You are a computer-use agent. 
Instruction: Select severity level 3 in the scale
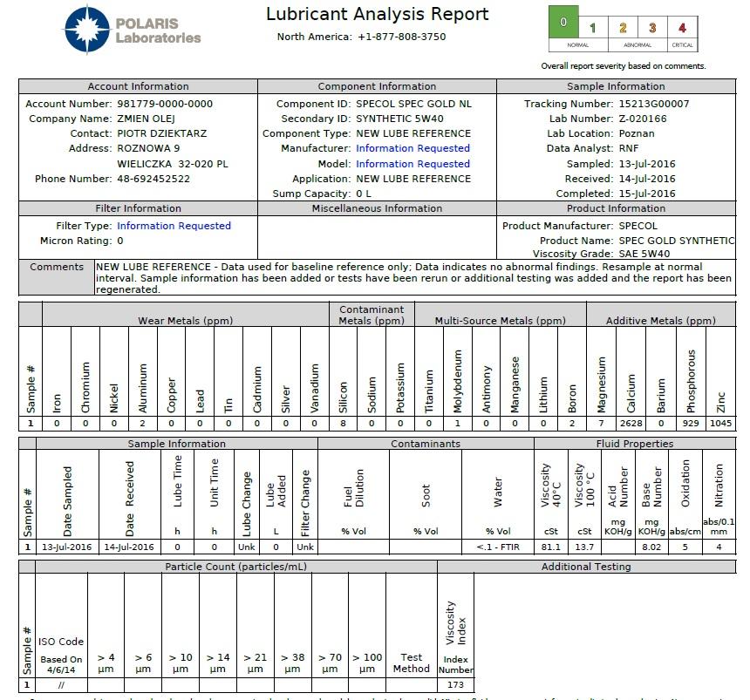tap(652, 28)
